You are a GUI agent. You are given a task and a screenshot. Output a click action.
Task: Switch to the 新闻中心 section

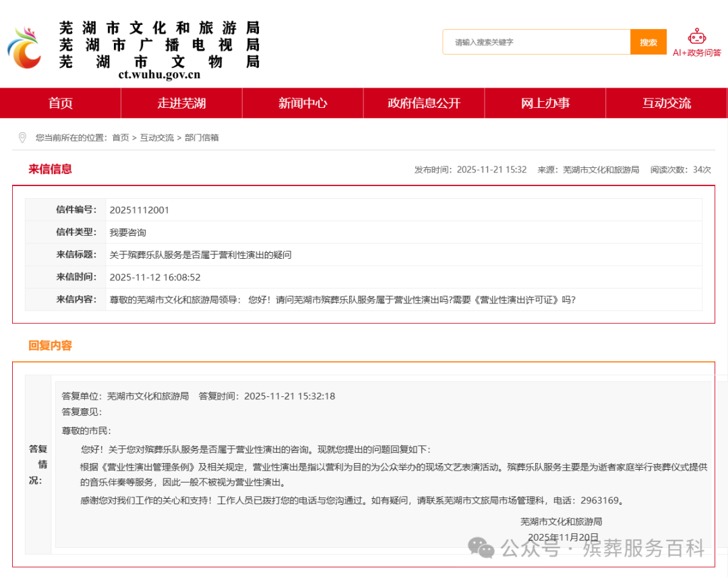[302, 102]
